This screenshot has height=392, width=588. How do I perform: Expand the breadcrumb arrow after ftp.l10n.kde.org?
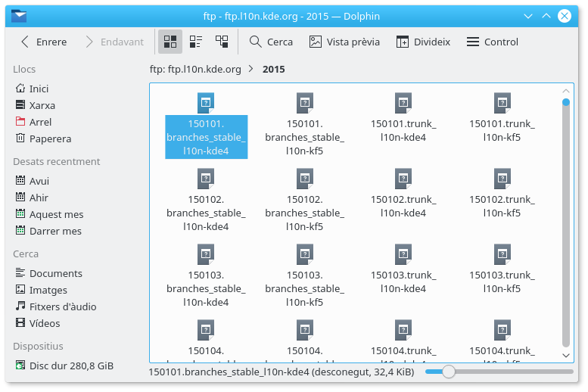click(251, 69)
